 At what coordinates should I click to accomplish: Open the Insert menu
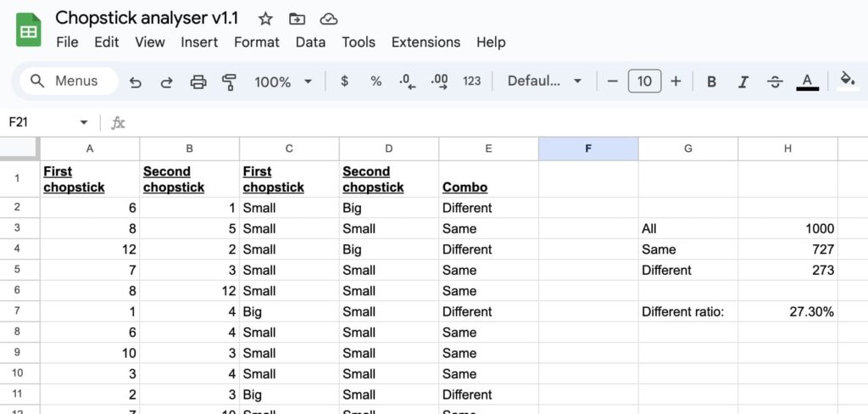198,42
